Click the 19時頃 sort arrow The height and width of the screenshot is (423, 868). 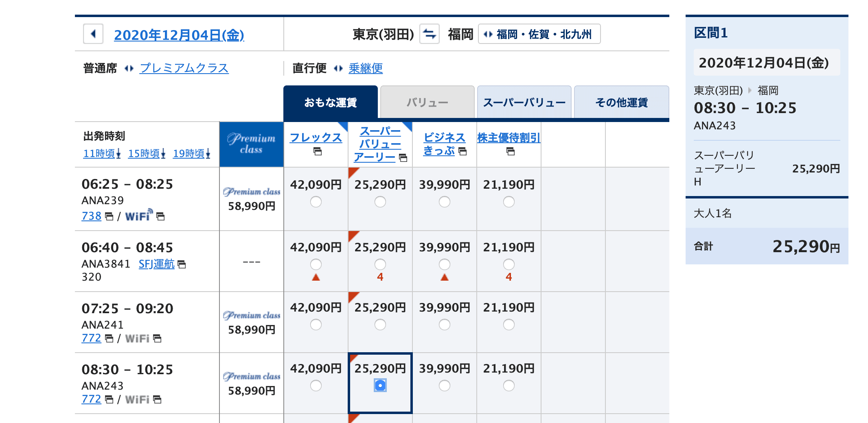pos(208,154)
